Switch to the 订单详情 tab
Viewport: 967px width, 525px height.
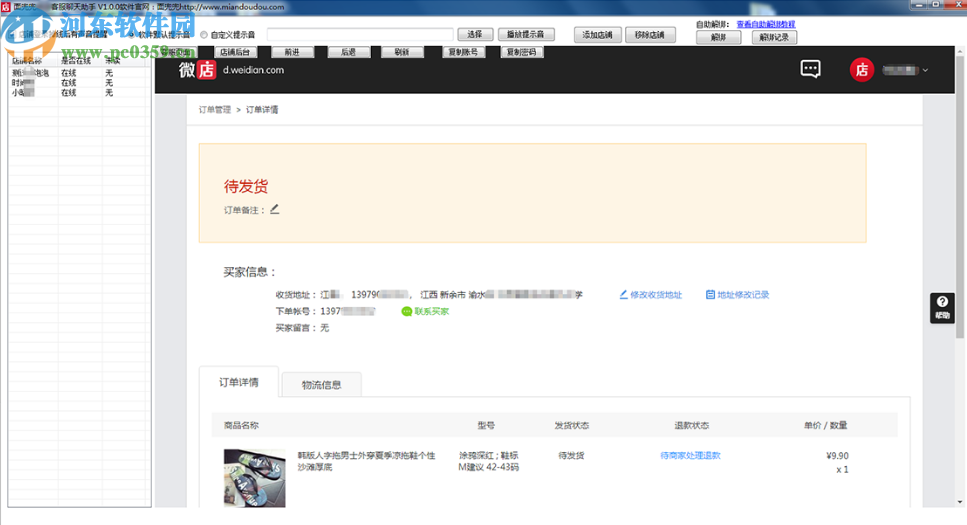[x=239, y=382]
